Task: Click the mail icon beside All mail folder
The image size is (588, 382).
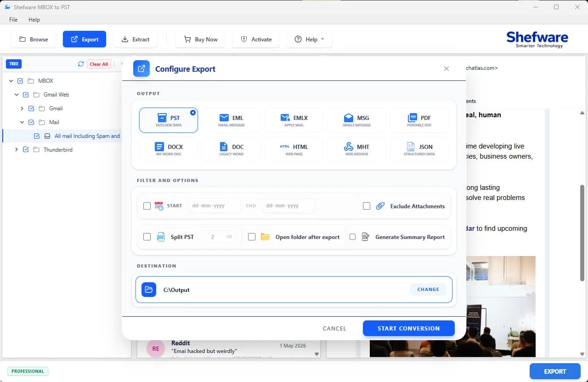Action: point(47,136)
